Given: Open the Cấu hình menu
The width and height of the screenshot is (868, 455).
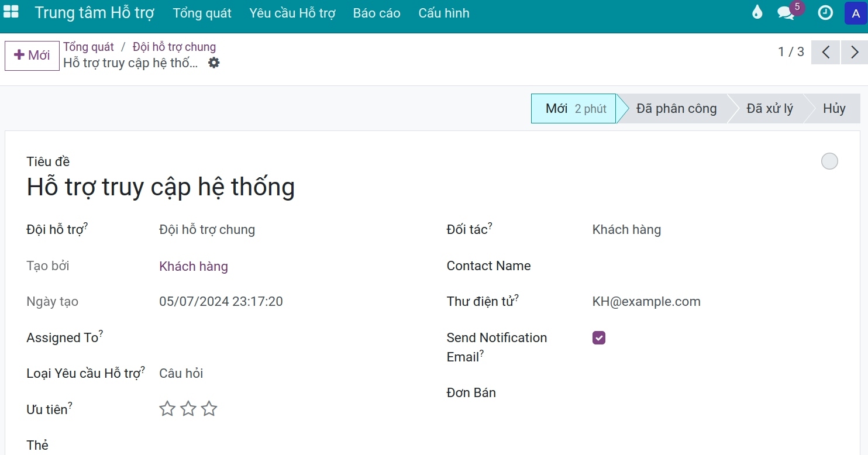Looking at the screenshot, I should pyautogui.click(x=444, y=13).
